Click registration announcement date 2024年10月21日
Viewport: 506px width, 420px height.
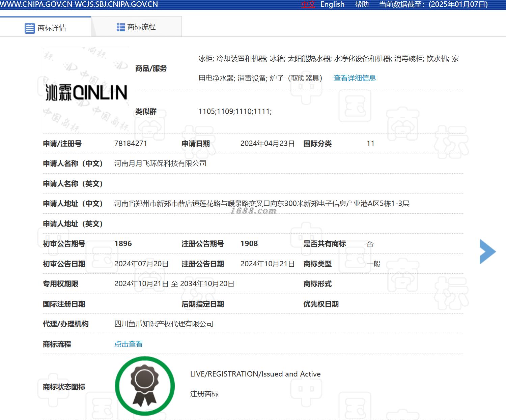267,264
